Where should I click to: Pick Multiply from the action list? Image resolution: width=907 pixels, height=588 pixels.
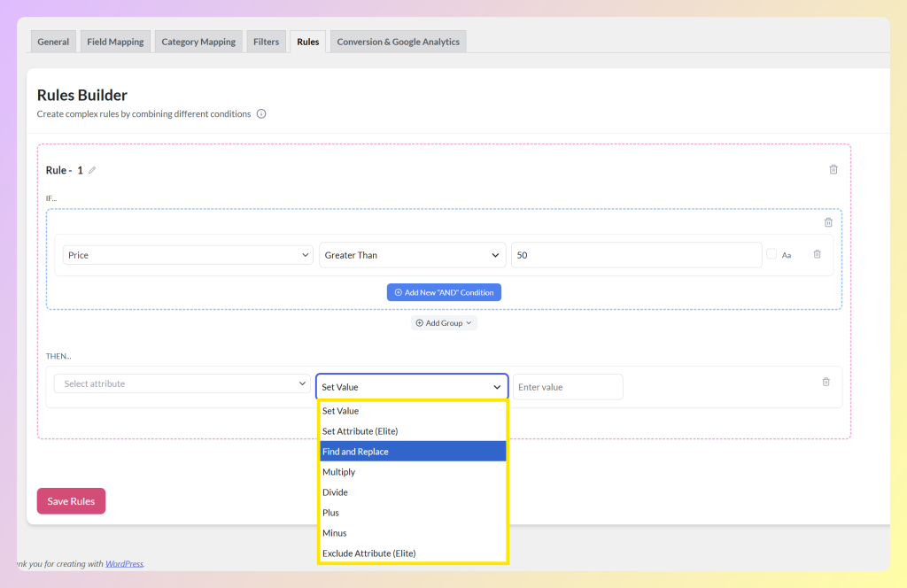413,472
